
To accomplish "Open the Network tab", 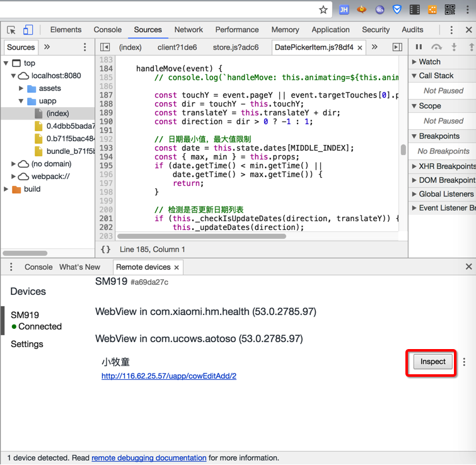I will click(189, 30).
